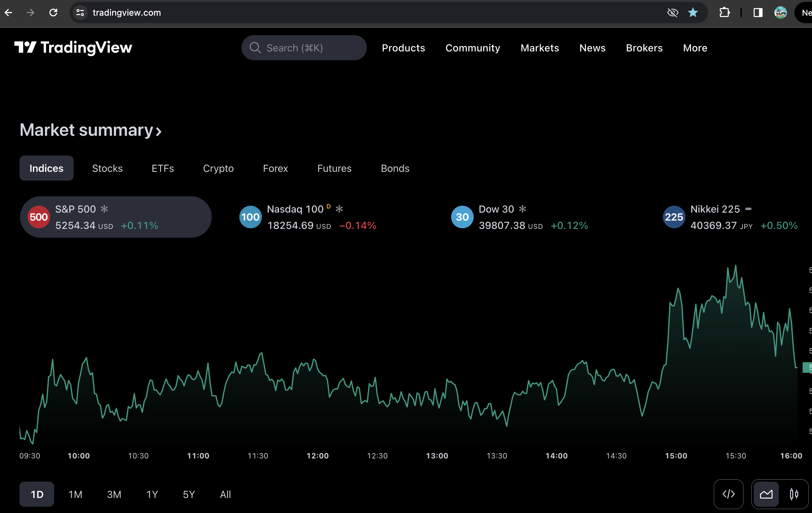Select the S&P 500 index card
Screen dimensions: 812x513
tap(116, 217)
